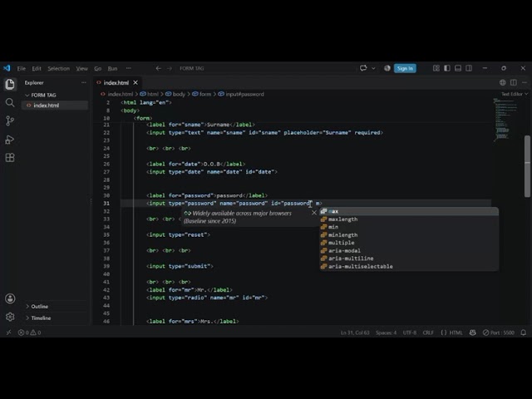Viewport: 532px width, 399px height.
Task: Click the VS Code logo icon
Action: (x=7, y=68)
